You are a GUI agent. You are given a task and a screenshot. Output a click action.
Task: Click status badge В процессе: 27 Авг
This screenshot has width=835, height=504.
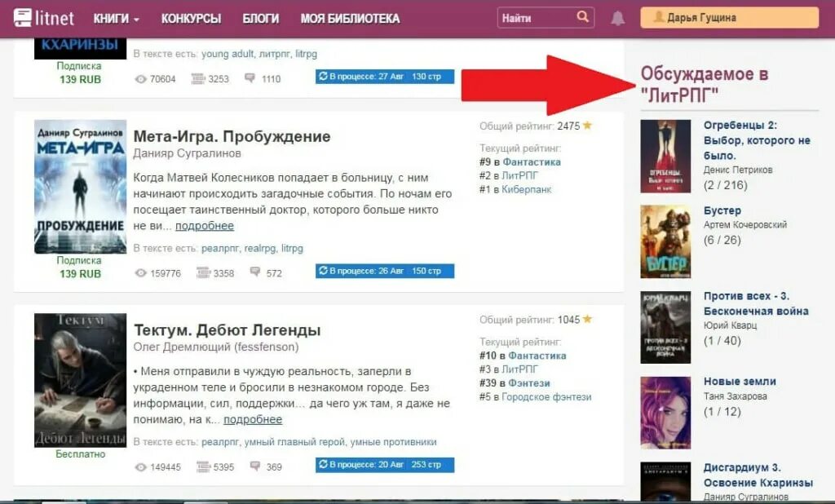click(x=385, y=77)
